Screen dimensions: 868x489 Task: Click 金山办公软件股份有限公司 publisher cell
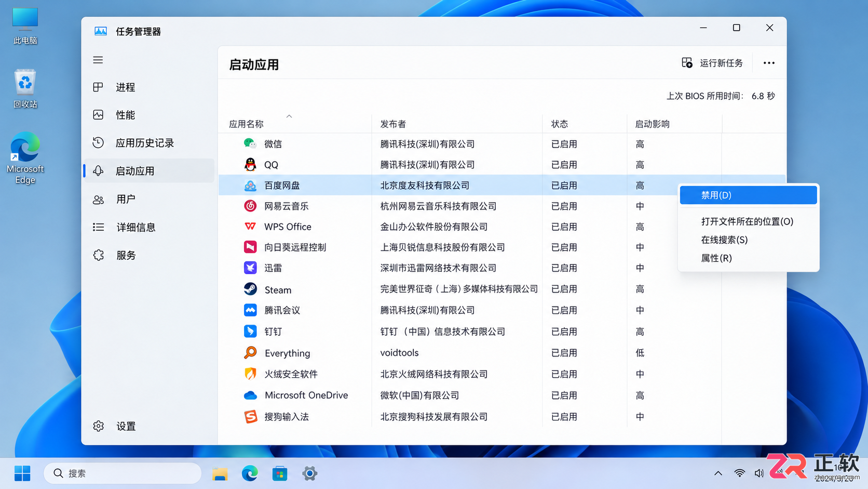point(434,227)
